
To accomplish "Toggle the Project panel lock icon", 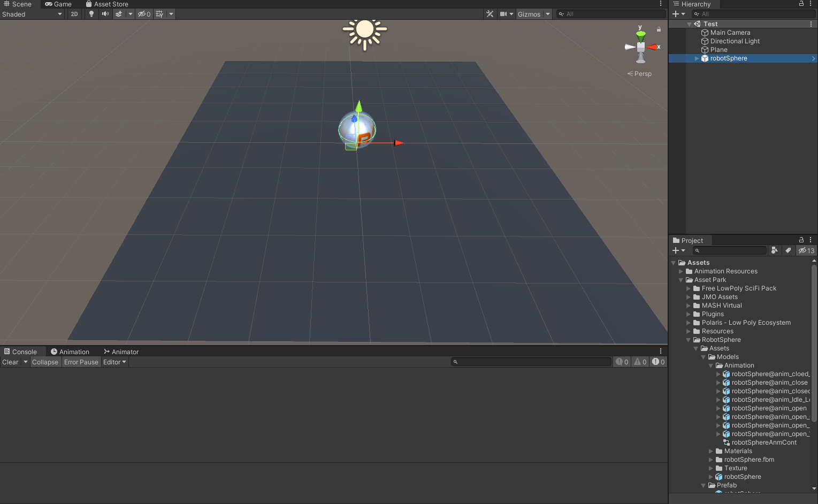I will 801,240.
